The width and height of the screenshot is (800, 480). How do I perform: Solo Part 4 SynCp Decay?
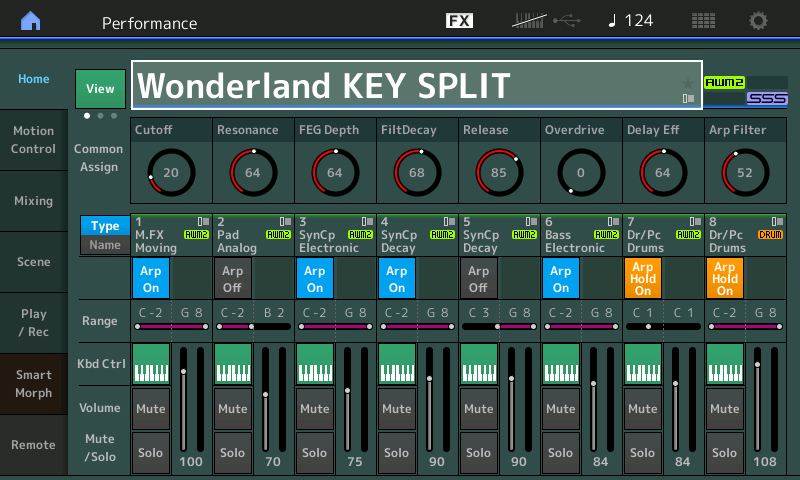(397, 452)
